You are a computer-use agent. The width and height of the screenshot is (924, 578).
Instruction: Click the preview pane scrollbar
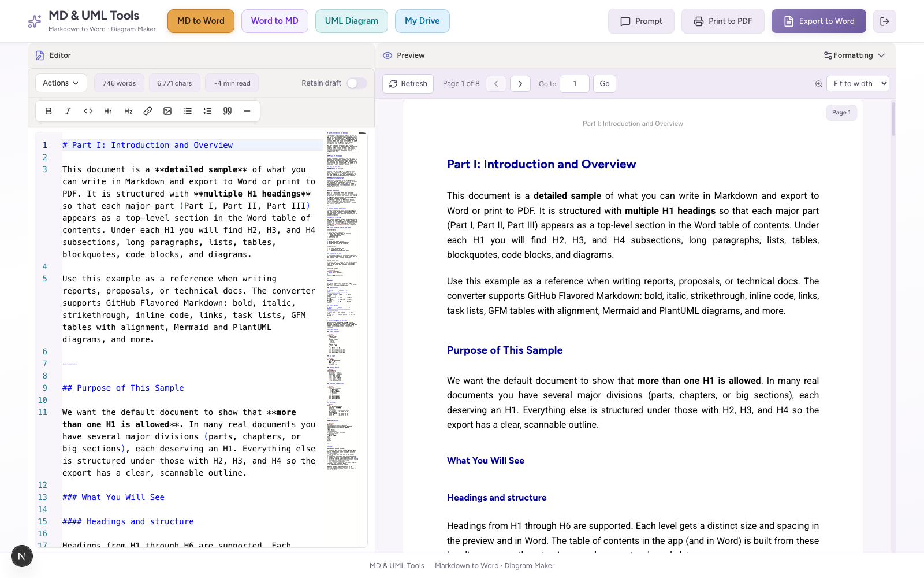tap(893, 118)
